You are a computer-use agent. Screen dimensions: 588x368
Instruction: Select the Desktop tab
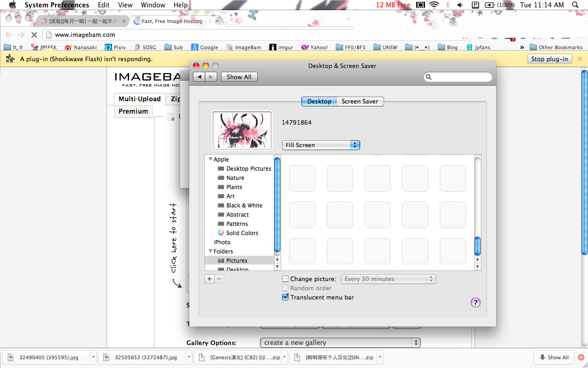click(319, 101)
